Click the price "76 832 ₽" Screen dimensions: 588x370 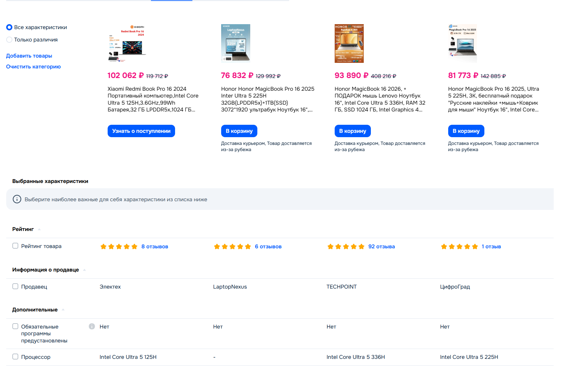(x=237, y=76)
